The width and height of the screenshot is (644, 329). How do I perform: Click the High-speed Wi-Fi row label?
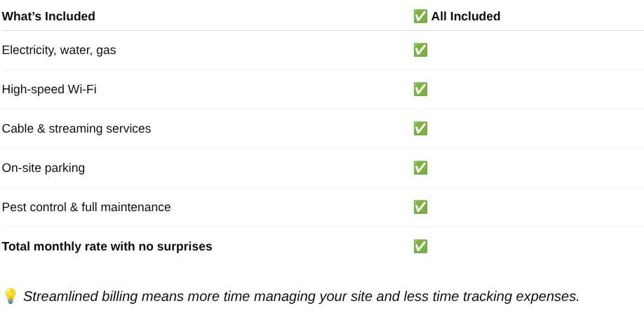49,89
